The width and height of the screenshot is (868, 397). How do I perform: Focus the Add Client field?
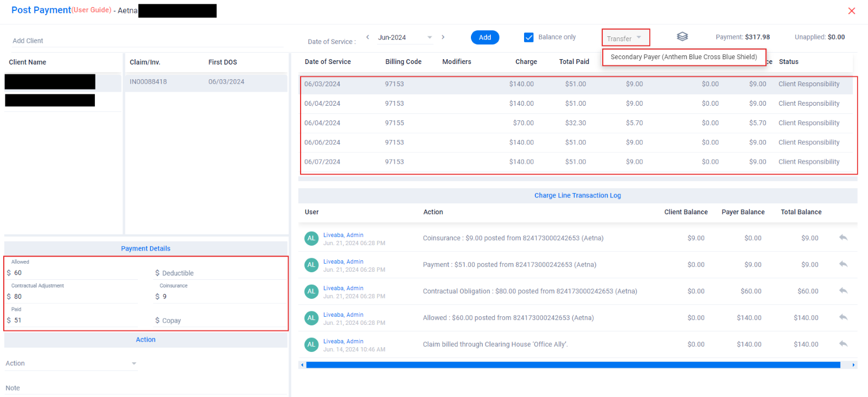point(146,41)
